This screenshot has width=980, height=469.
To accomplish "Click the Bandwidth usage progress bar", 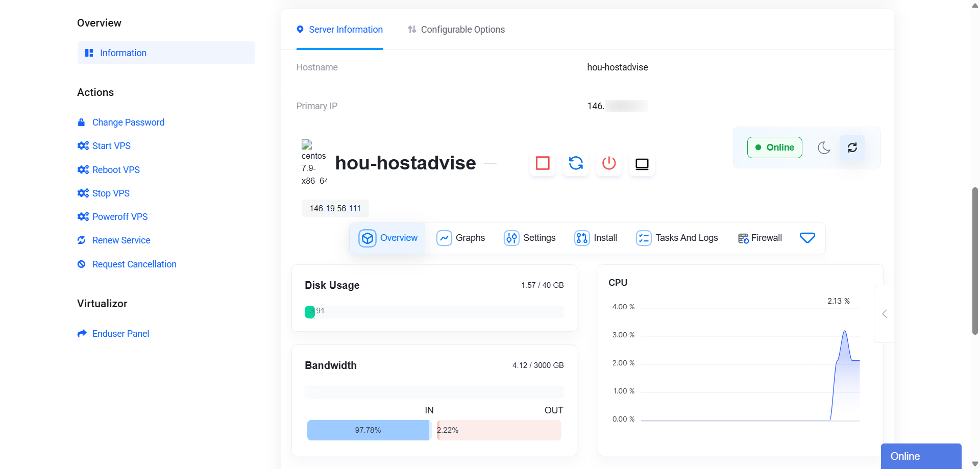I will [x=434, y=392].
